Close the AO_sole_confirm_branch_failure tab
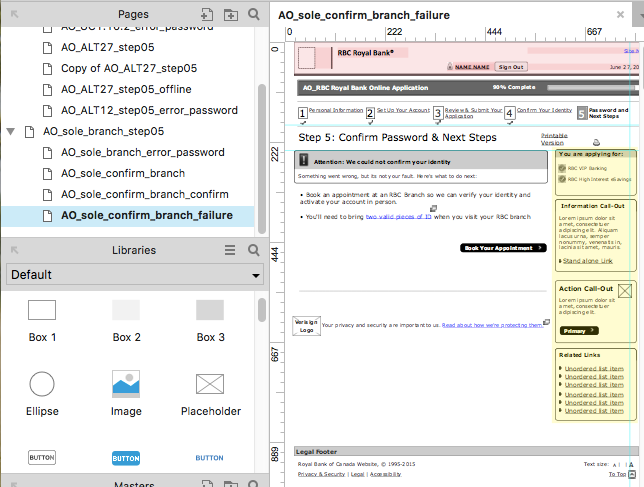 click(620, 15)
